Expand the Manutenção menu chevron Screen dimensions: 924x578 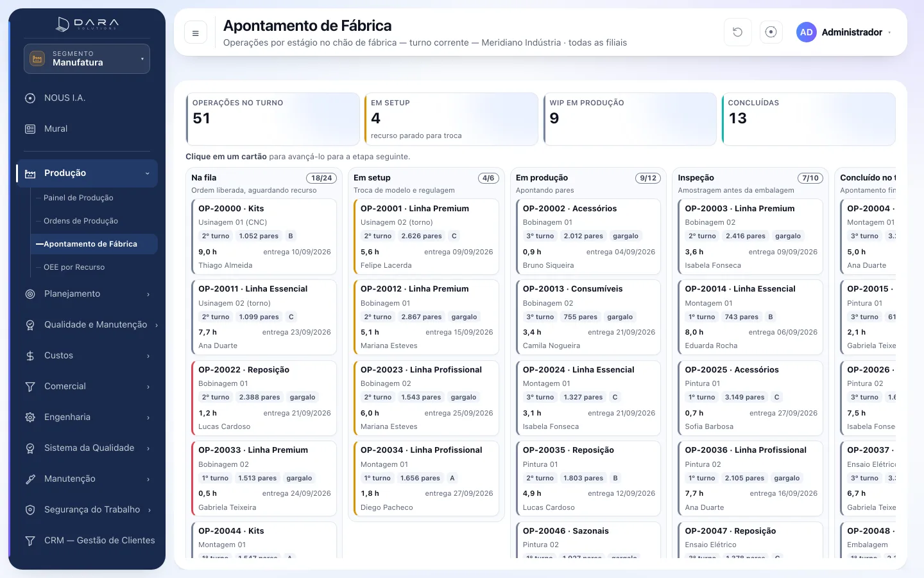(148, 479)
